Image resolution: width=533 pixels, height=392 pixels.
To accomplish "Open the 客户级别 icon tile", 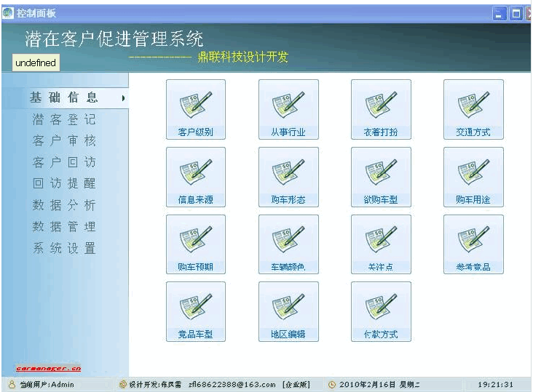I will point(196,109).
